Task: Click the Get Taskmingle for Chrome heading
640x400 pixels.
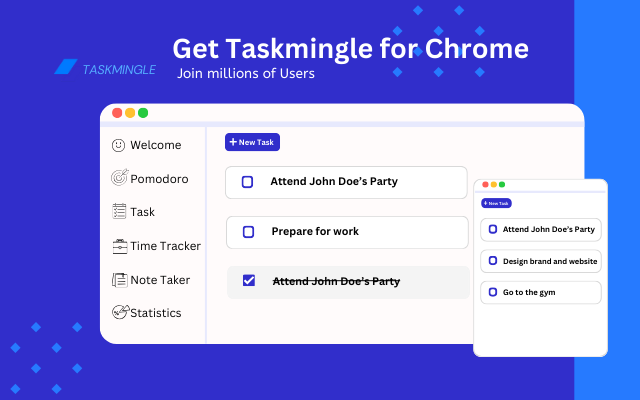Action: coord(351,49)
